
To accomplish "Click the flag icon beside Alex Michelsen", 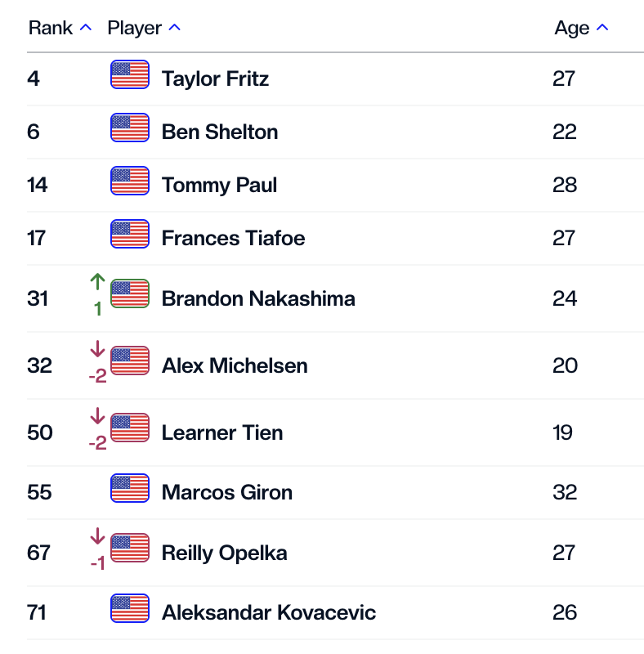I will [129, 361].
